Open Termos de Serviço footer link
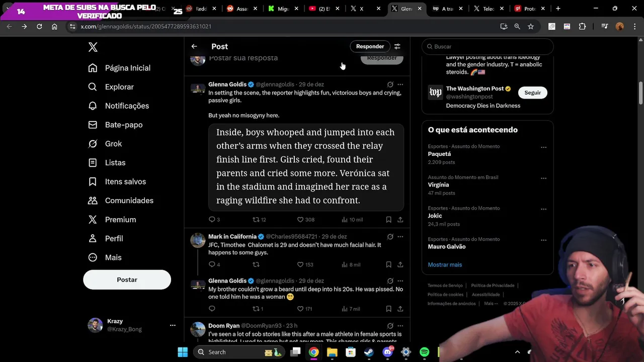644x362 pixels. 445,286
